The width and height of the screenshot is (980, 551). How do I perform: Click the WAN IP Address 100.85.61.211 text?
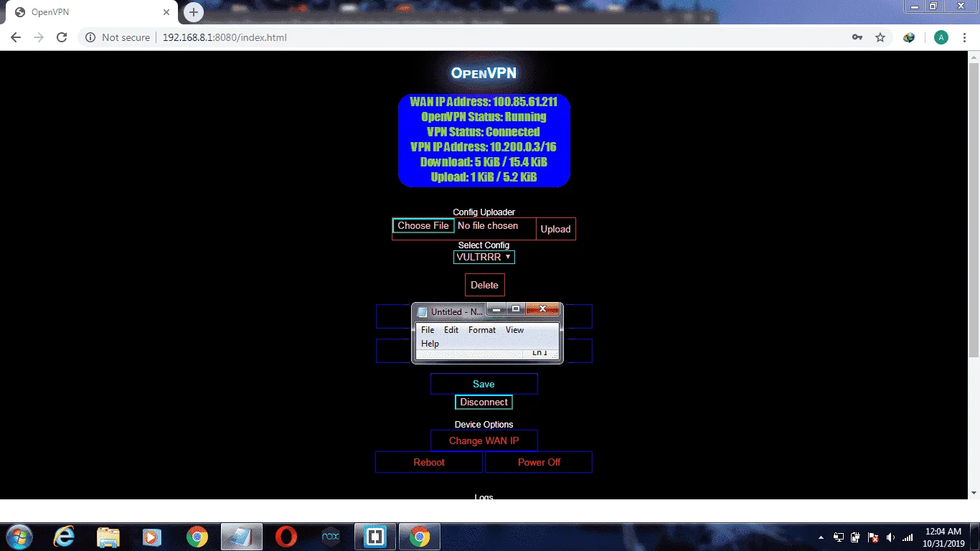coord(484,102)
